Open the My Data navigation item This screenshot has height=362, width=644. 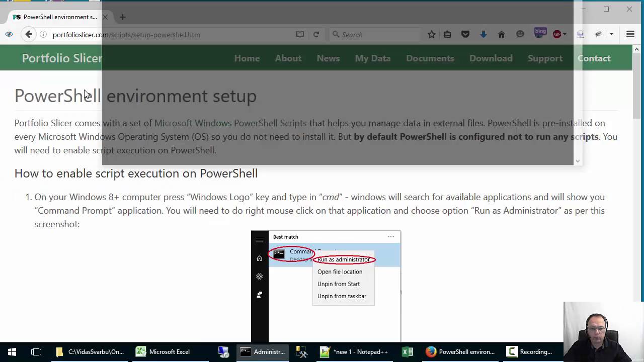pyautogui.click(x=373, y=58)
